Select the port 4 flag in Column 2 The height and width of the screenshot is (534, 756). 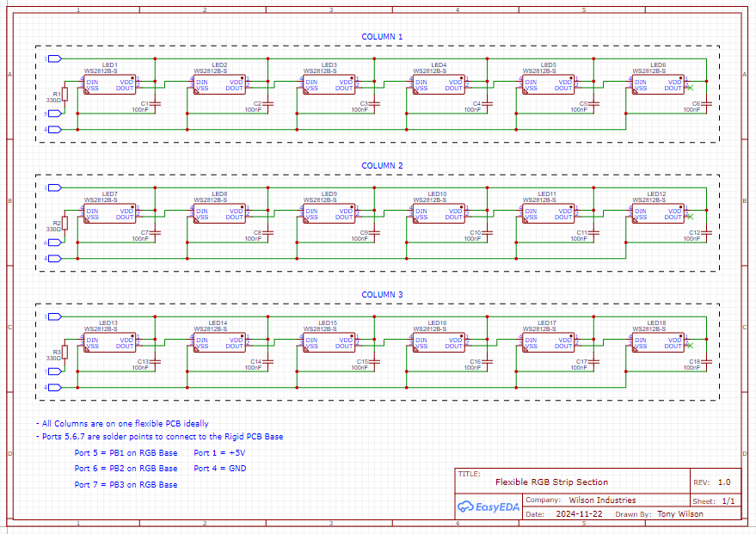coord(54,258)
